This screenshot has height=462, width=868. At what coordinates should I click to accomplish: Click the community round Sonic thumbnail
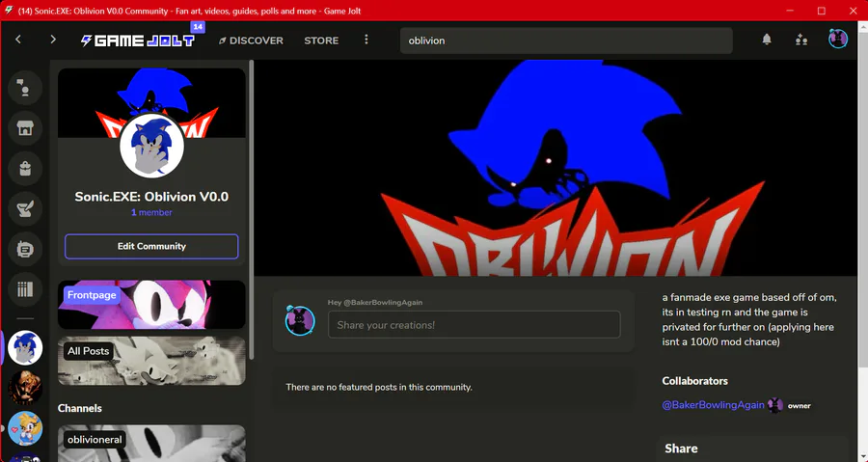click(x=151, y=146)
